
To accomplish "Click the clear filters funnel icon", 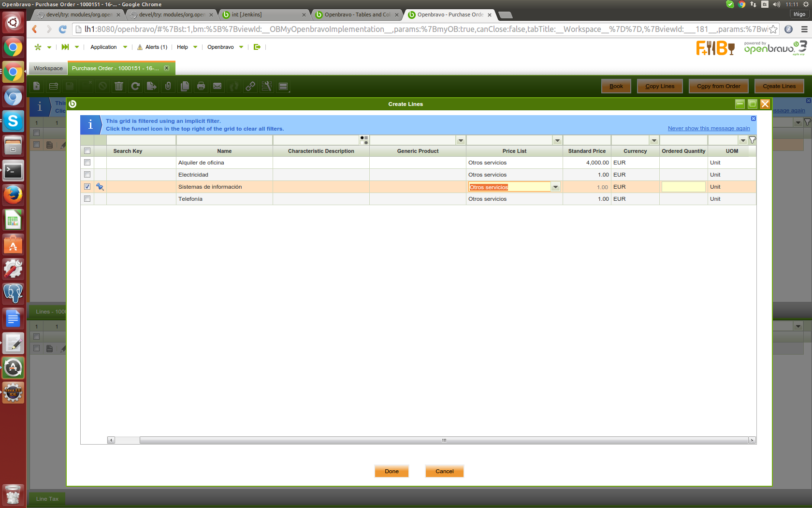I will 752,140.
